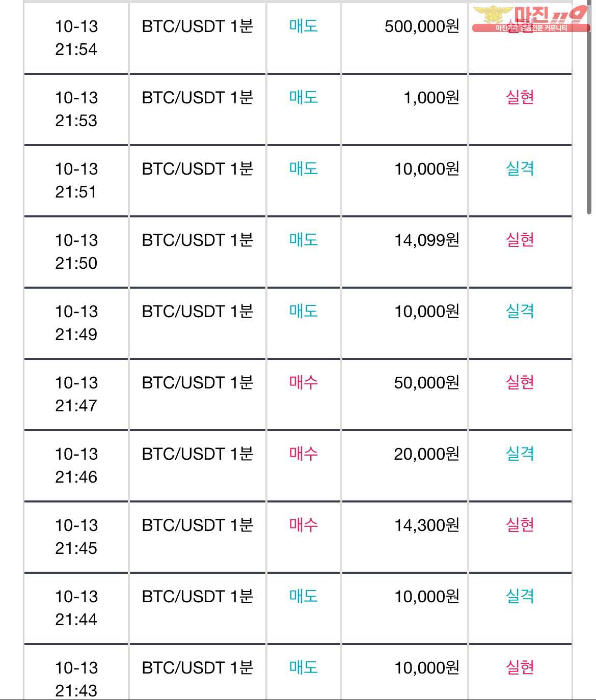This screenshot has height=700, width=596.
Task: Click 매수 in the 21:47 row
Action: pos(304,382)
